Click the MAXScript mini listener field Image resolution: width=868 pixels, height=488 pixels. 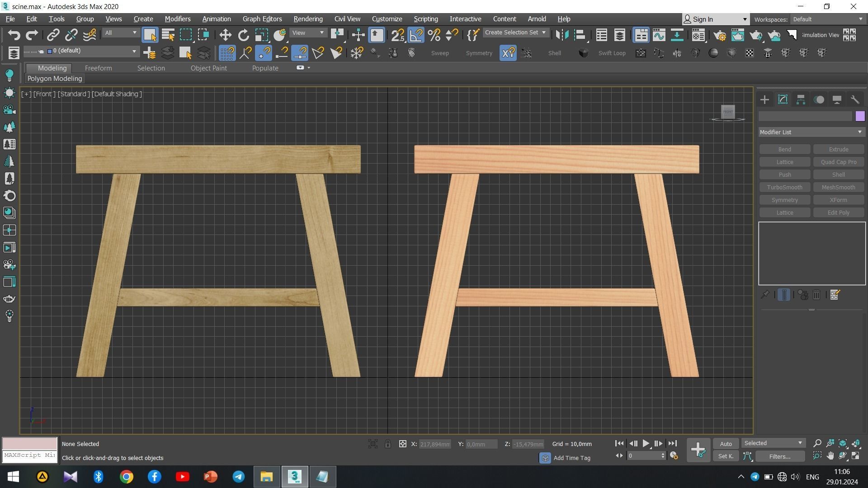[x=30, y=455]
